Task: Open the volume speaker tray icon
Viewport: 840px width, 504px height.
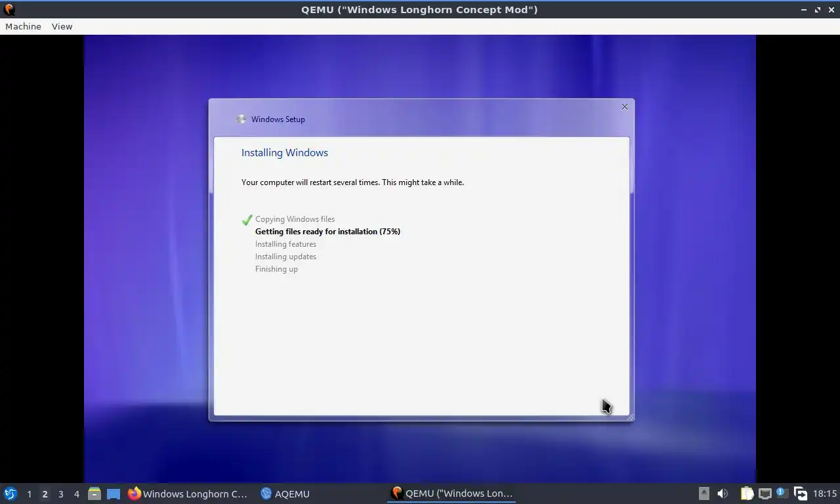Action: (x=723, y=493)
